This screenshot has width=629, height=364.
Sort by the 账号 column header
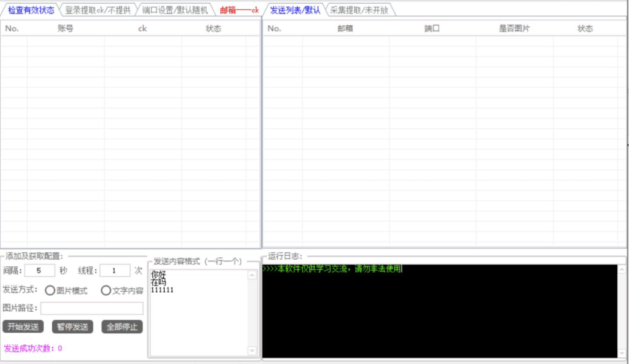tap(65, 28)
